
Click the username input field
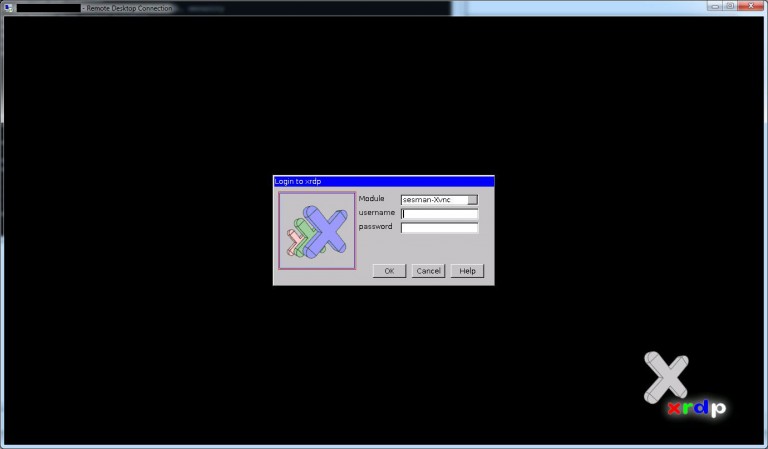click(x=439, y=213)
